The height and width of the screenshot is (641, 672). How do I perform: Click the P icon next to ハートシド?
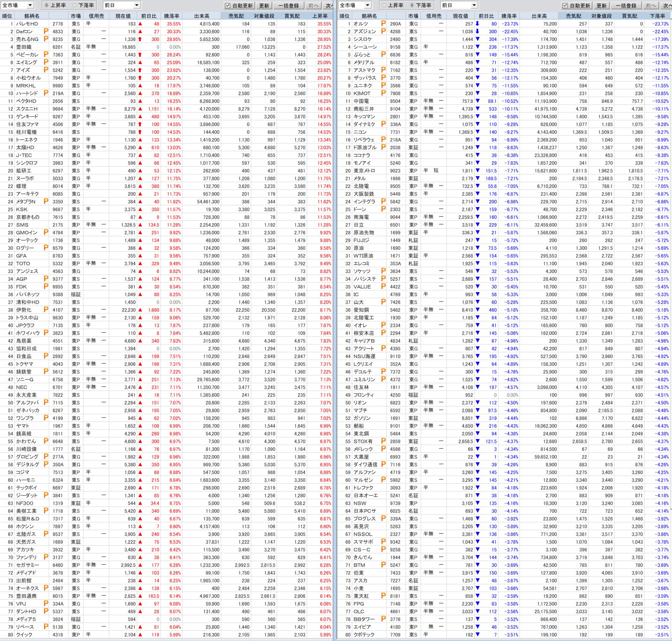click(46, 93)
